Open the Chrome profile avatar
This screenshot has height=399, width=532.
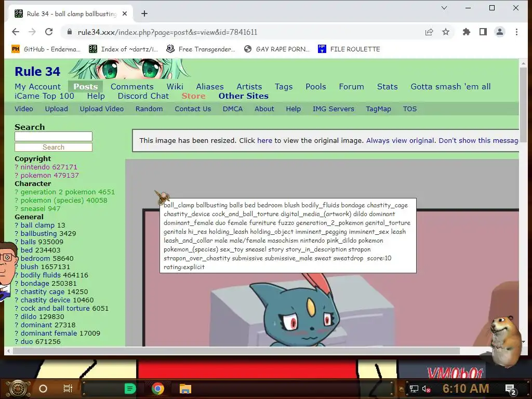pyautogui.click(x=500, y=32)
